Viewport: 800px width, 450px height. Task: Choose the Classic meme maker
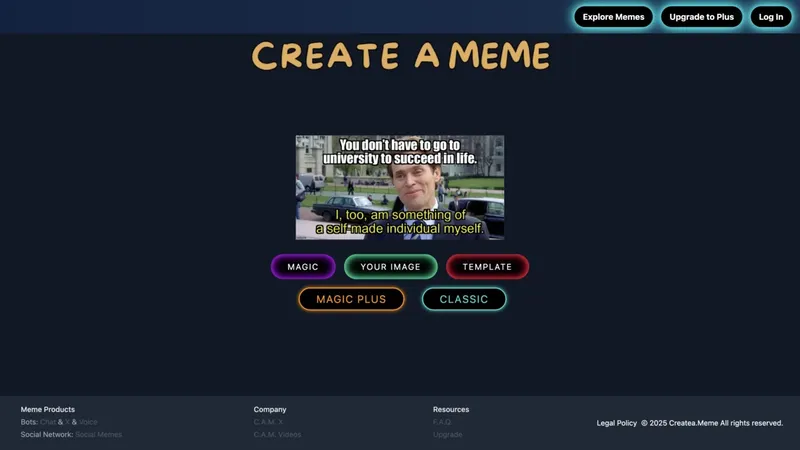(464, 299)
